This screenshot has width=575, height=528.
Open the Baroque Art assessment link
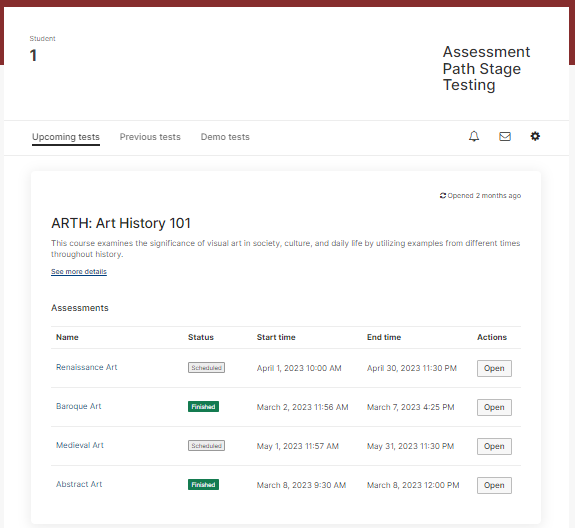click(x=78, y=406)
